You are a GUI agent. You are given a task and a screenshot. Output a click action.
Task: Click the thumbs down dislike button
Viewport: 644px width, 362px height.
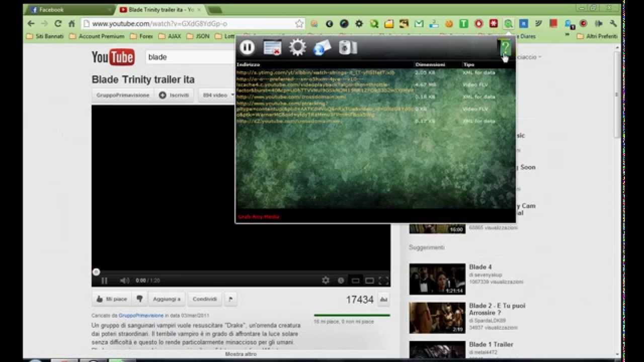pyautogui.click(x=140, y=299)
